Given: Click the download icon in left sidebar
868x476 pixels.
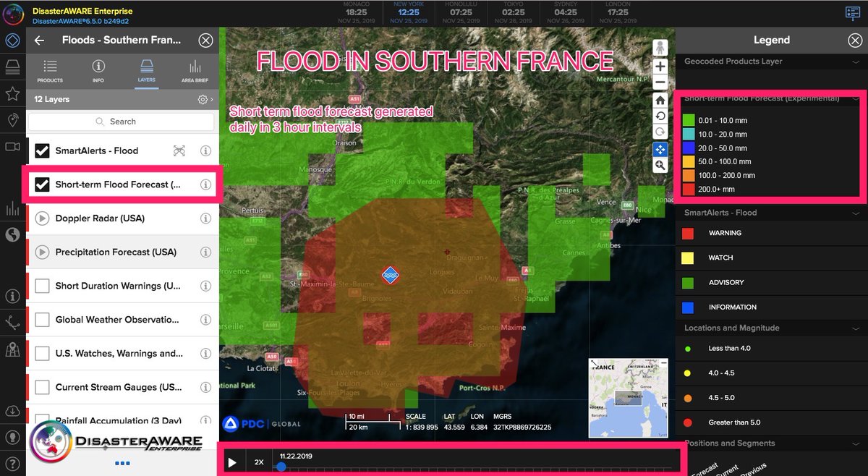Looking at the screenshot, I should 12,411.
